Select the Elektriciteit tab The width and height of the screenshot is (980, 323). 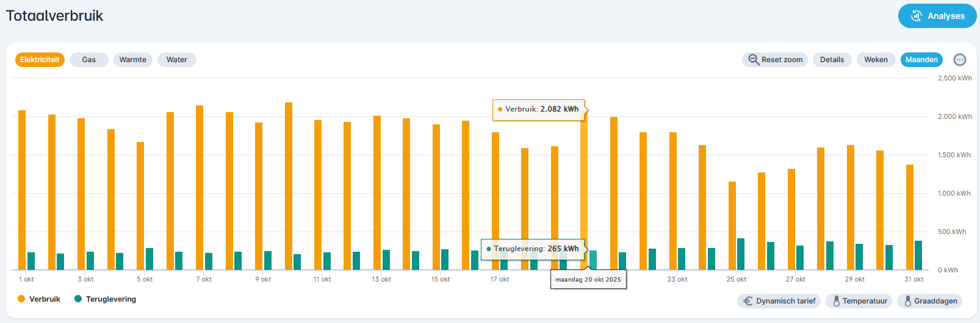pos(40,60)
